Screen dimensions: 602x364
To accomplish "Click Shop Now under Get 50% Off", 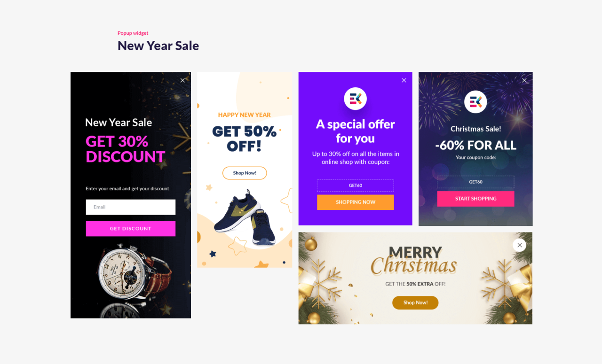I will (x=245, y=173).
